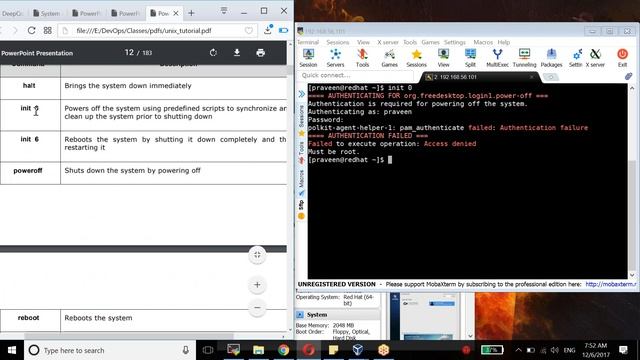Switch to the DeepCo browser tab
The width and height of the screenshot is (640, 360).
12,13
